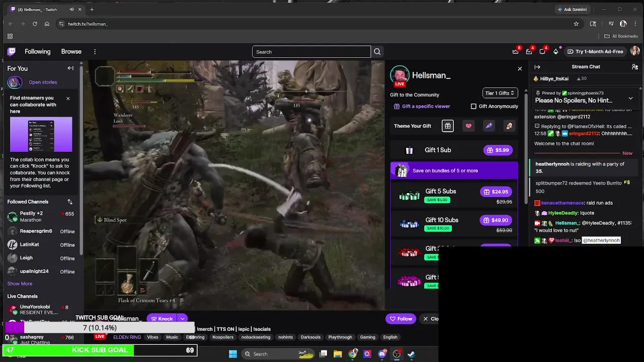Select the party popper gift theme
The image size is (644, 362).
489,126
